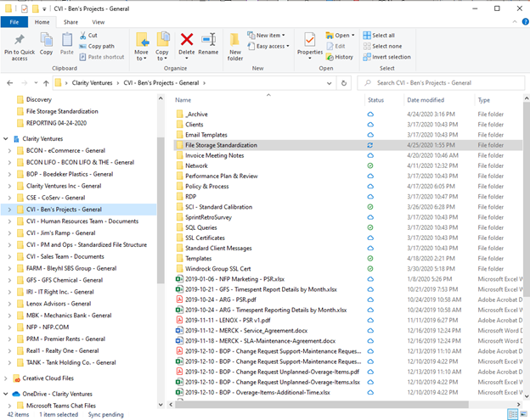Open address bar history dropdown
Image resolution: width=530 pixels, height=420 pixels.
(329, 83)
